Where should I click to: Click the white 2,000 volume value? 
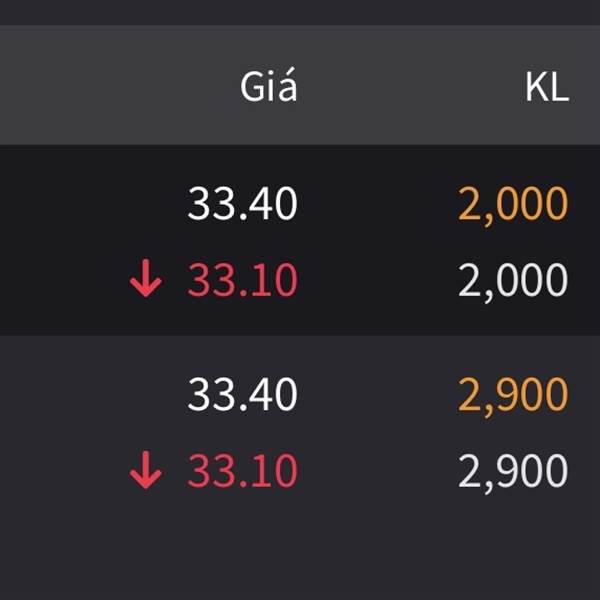click(513, 282)
